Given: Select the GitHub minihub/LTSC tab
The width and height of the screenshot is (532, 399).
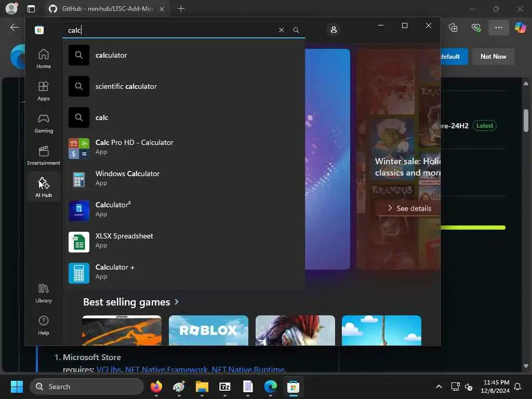Looking at the screenshot, I should tap(107, 9).
